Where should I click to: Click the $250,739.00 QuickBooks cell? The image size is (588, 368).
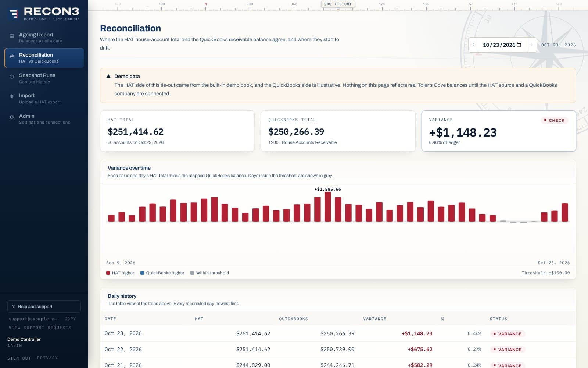(x=337, y=349)
